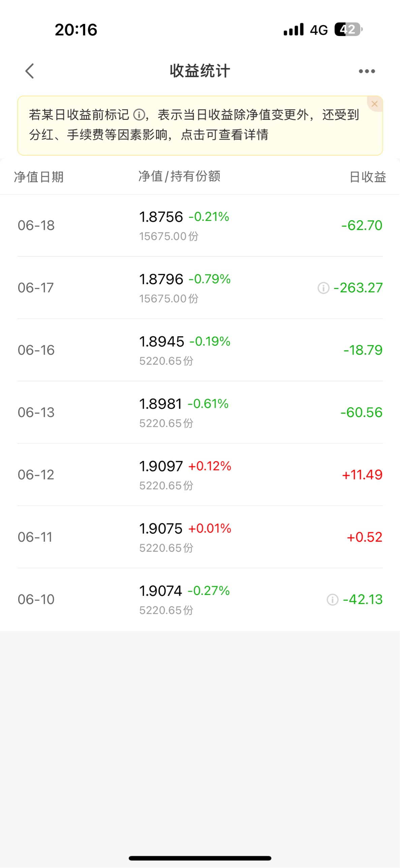Tap the -60.56 daily earnings on 06-13

click(x=361, y=412)
